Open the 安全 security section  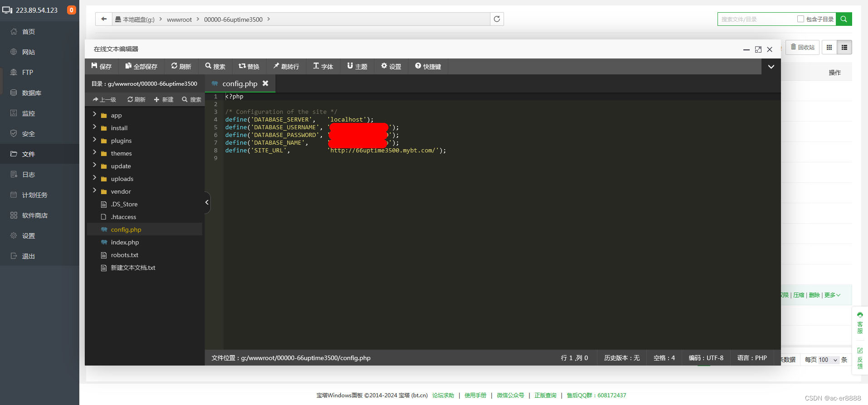[28, 134]
